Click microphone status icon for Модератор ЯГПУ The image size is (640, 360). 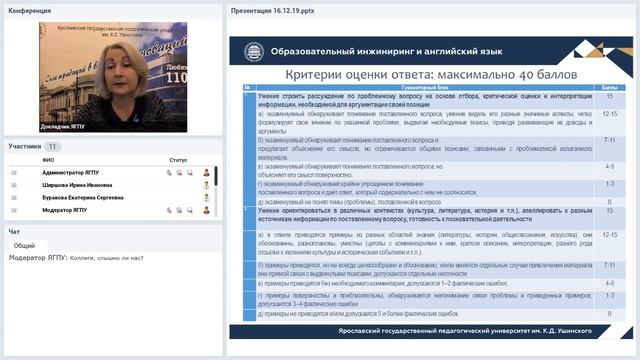tap(169, 210)
